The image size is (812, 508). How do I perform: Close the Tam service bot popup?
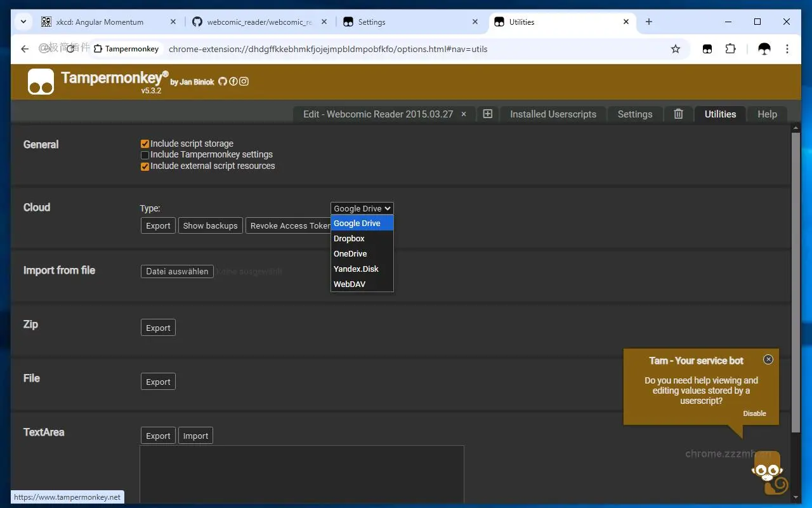[768, 359]
